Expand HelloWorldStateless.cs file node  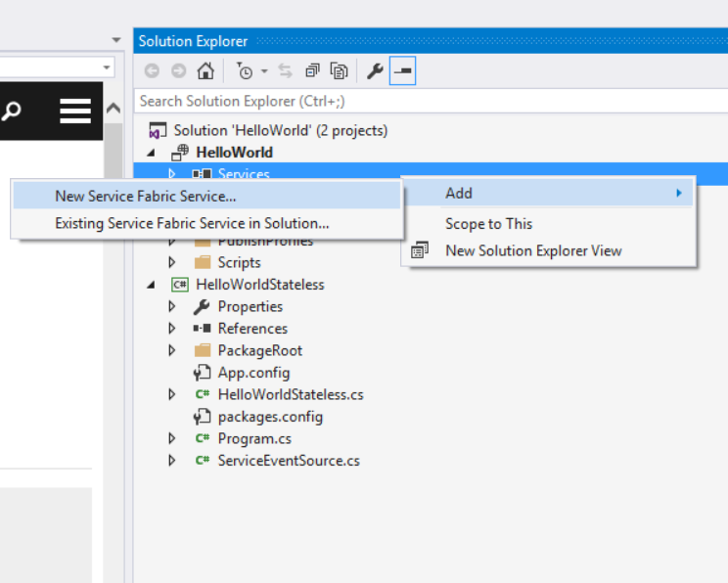[x=172, y=394]
